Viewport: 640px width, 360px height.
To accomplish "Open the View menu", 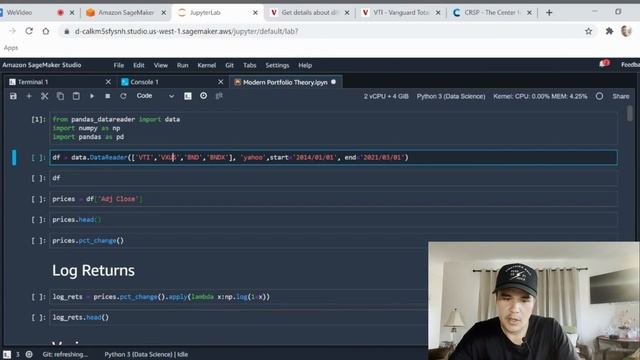I will point(160,65).
